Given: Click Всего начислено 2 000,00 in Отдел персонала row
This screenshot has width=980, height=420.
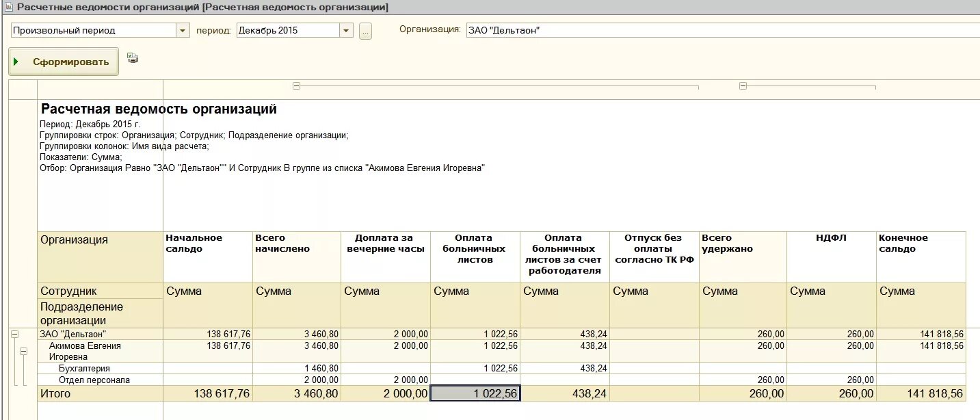Looking at the screenshot, I should (x=297, y=380).
